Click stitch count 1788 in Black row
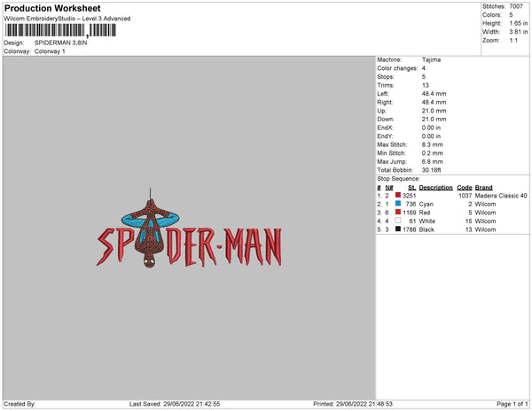 (x=409, y=229)
